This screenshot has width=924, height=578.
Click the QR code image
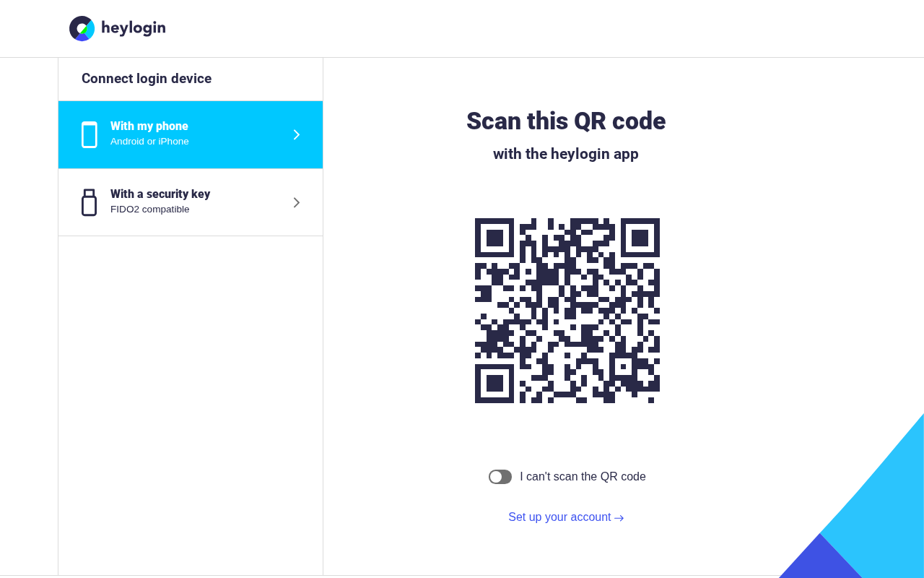pyautogui.click(x=567, y=311)
